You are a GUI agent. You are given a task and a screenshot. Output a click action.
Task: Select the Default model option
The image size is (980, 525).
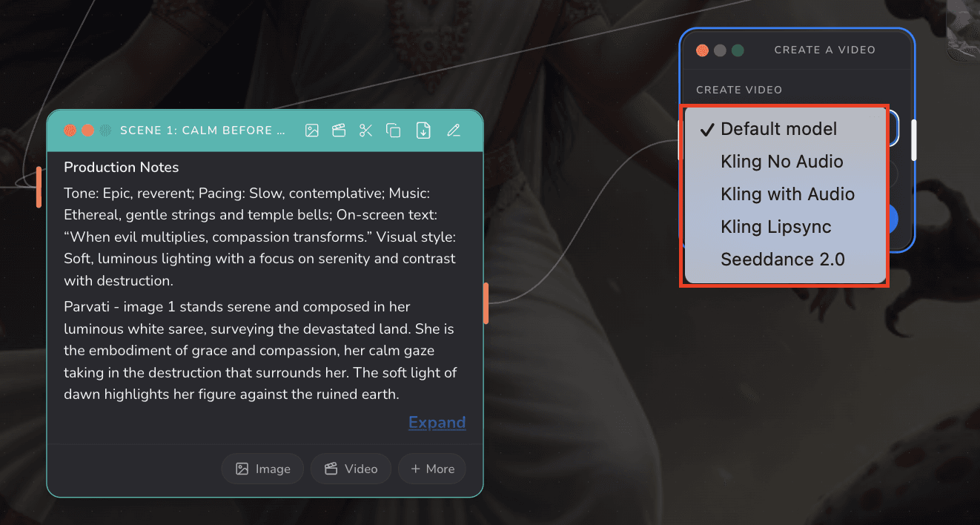pyautogui.click(x=785, y=129)
